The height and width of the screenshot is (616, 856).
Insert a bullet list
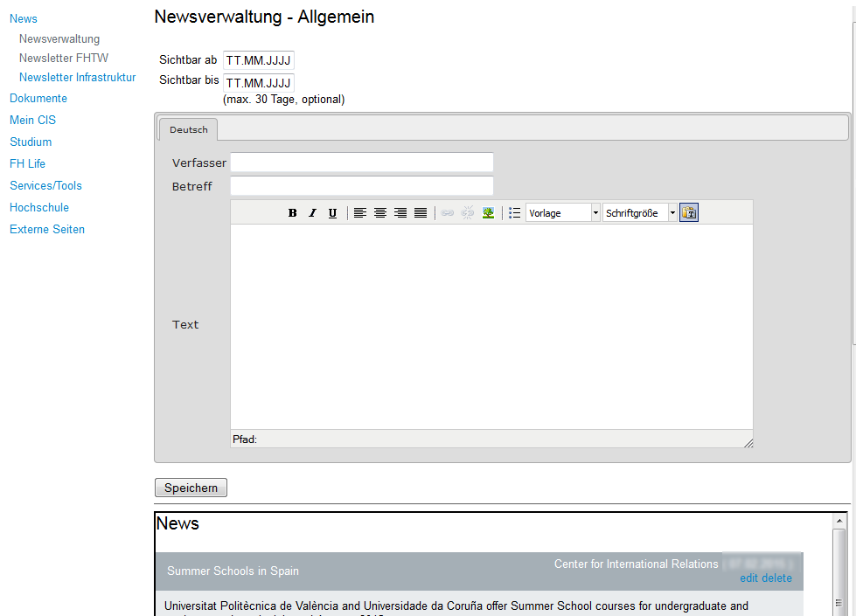click(515, 213)
